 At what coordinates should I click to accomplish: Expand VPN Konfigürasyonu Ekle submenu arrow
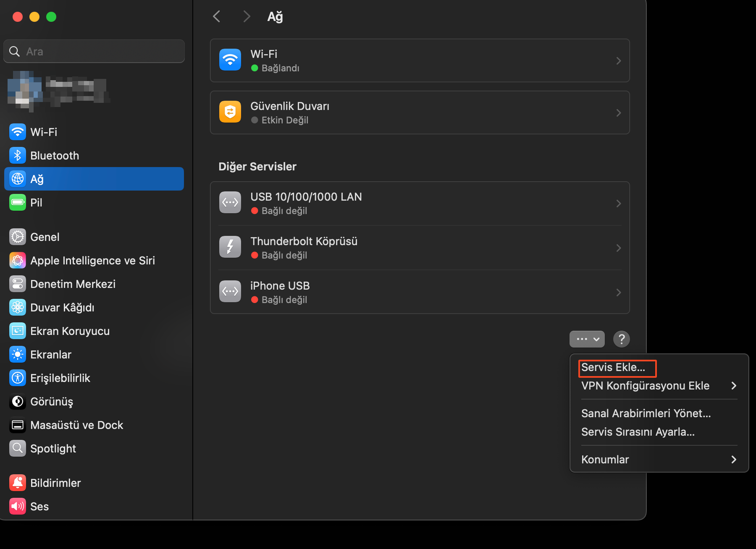tap(734, 386)
